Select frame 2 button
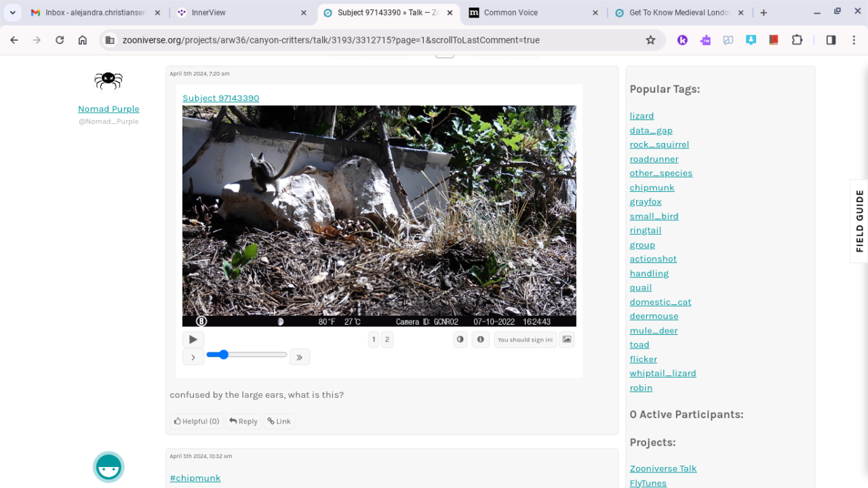The width and height of the screenshot is (868, 488). click(387, 340)
